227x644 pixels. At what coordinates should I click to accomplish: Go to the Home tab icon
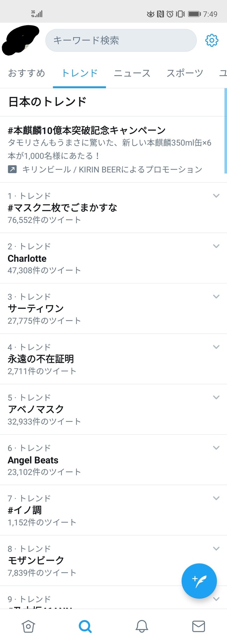coord(28,626)
